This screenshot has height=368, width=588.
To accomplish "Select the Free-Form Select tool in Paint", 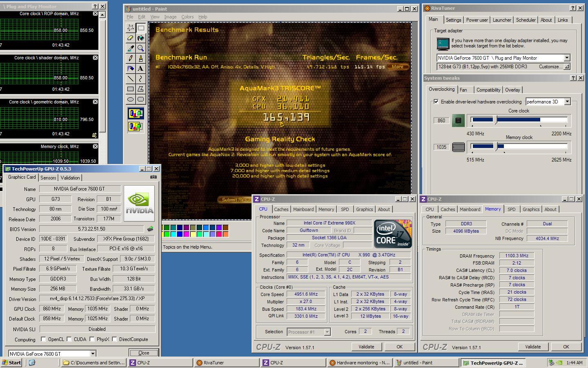I will pyautogui.click(x=131, y=28).
